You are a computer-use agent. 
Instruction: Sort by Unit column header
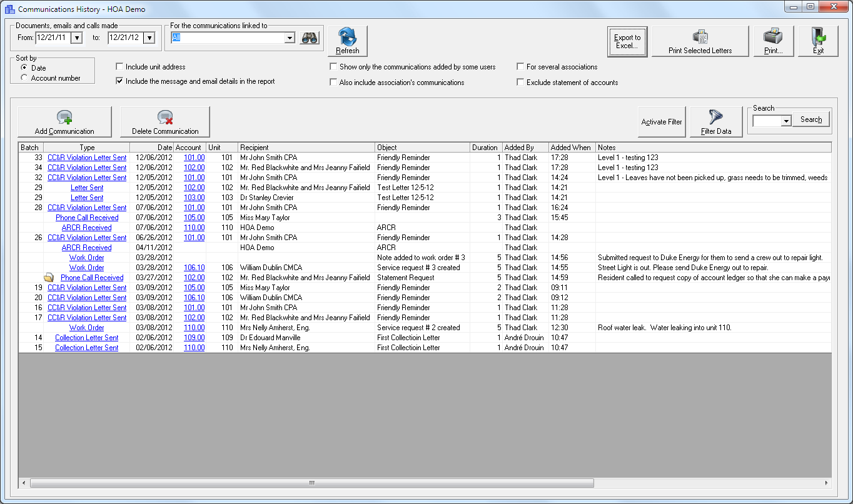pos(222,148)
